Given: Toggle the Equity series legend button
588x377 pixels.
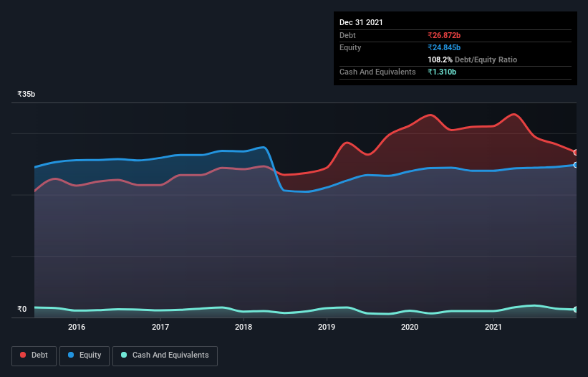Looking at the screenshot, I should coord(85,355).
